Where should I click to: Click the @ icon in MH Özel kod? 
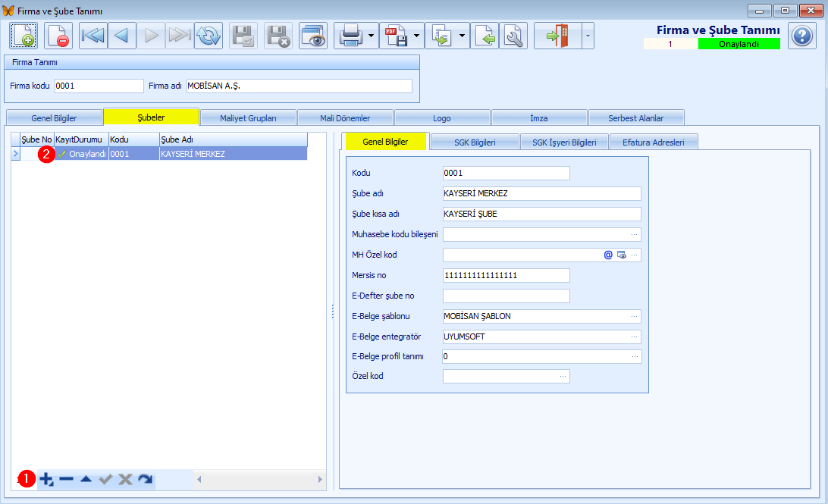(x=608, y=255)
